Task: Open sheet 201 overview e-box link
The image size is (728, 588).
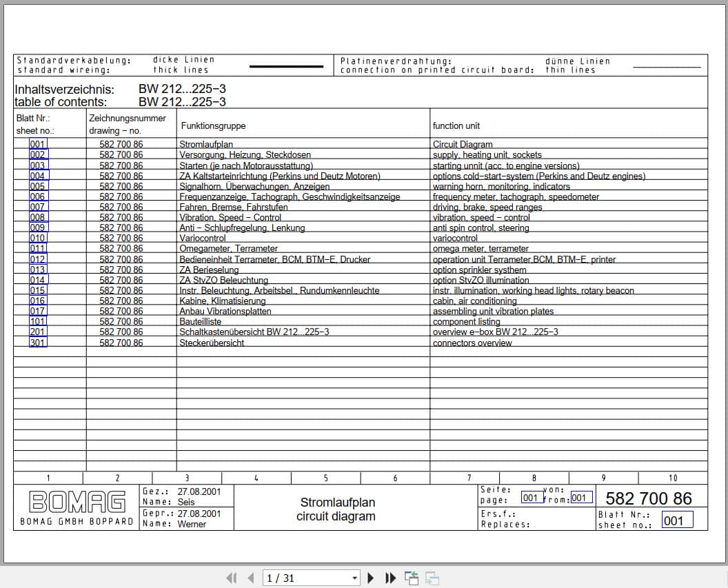Action: (x=38, y=332)
